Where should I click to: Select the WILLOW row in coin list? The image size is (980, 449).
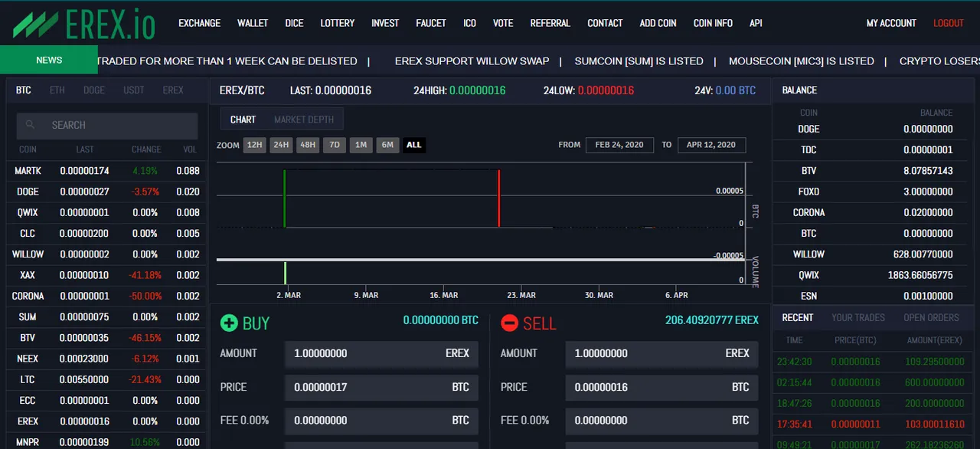[x=106, y=254]
